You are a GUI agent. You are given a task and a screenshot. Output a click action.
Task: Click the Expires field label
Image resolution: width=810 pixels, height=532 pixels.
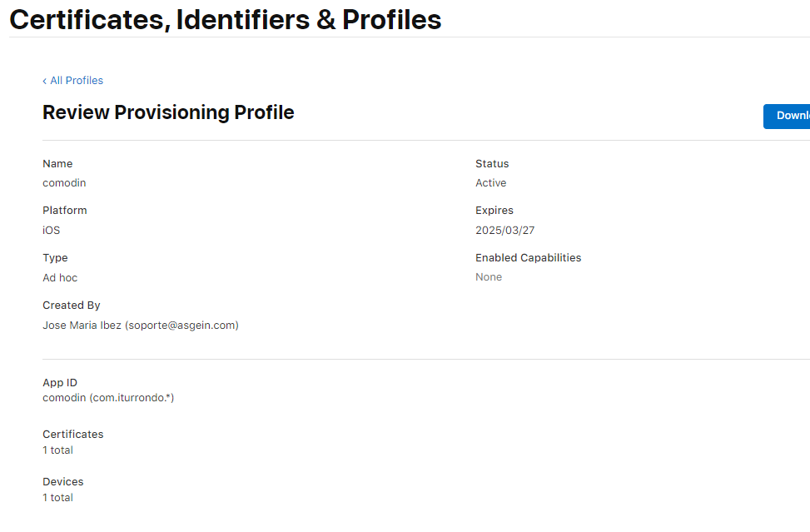pyautogui.click(x=494, y=211)
